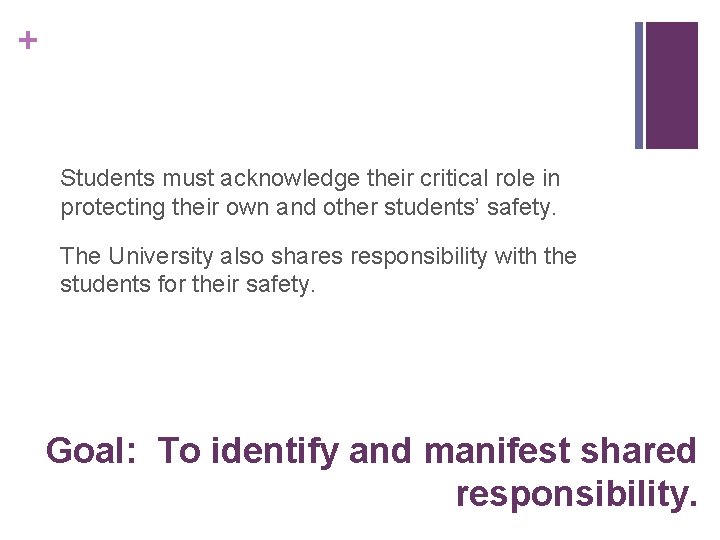Click the 'Goal:' heading word

click(91, 451)
